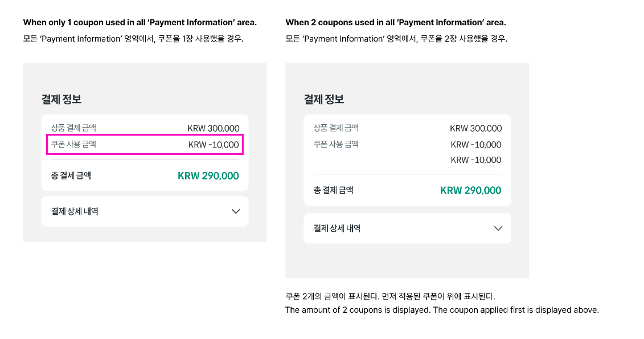This screenshot has height=339, width=644.
Task: Click 상품 결제 금액 label in one-coupon panel
Action: pos(73,128)
